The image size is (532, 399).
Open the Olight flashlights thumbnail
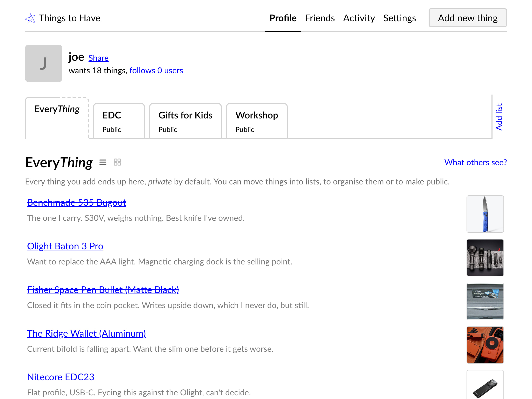485,258
